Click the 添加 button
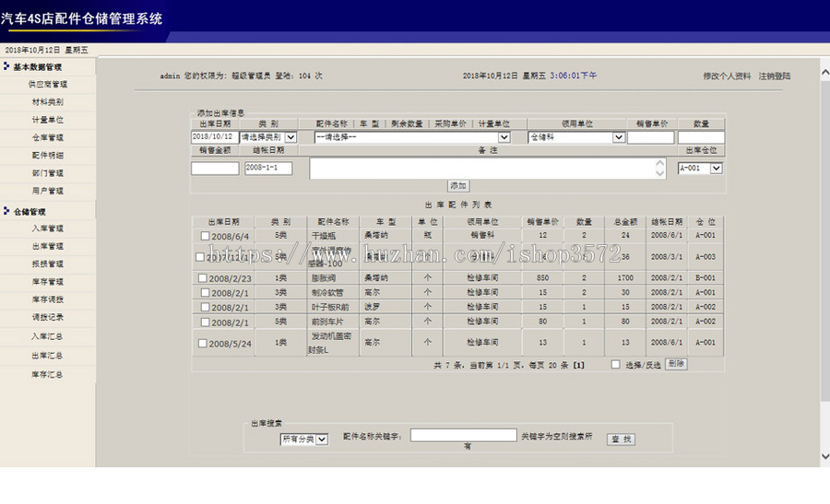The height and width of the screenshot is (504, 830). pos(458,185)
